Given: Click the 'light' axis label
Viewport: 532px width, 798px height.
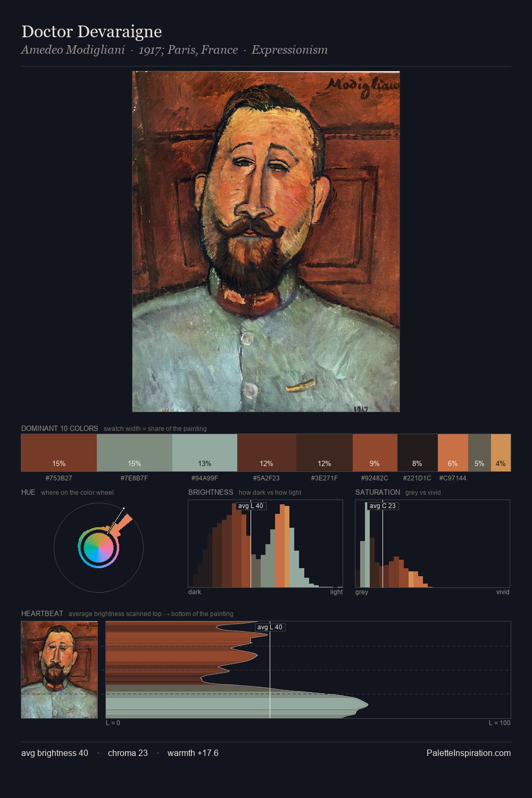Looking at the screenshot, I should tap(337, 592).
